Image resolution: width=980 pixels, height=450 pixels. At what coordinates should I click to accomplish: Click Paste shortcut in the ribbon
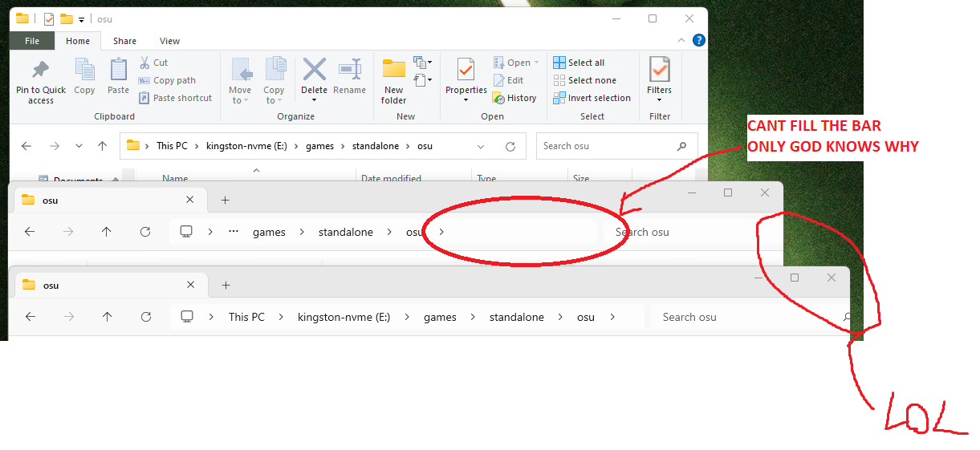[175, 98]
